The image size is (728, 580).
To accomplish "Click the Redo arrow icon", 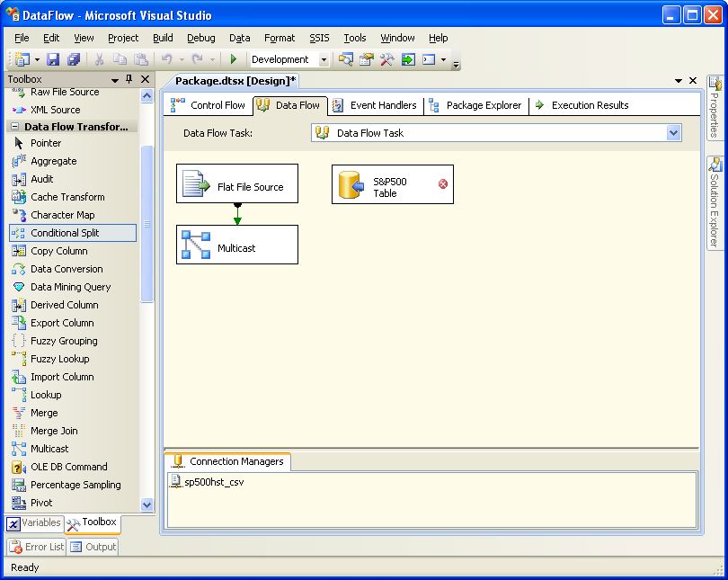I will pos(197,59).
